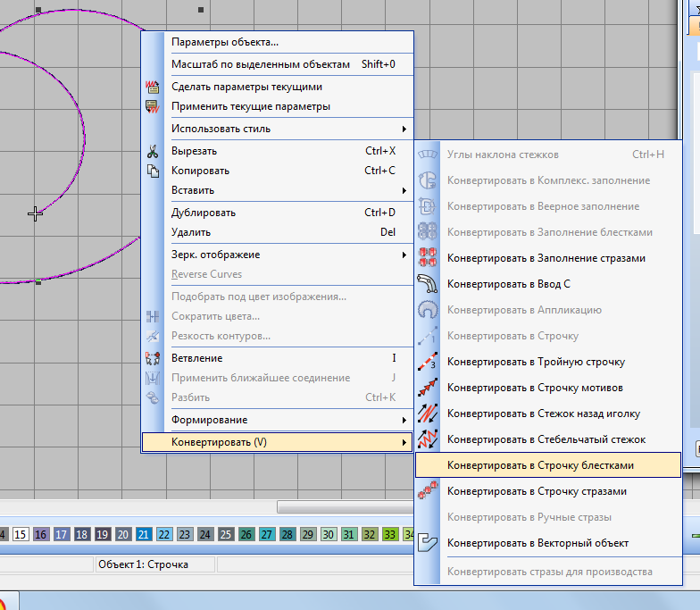Click the copy icon beside Копировать

click(x=153, y=171)
